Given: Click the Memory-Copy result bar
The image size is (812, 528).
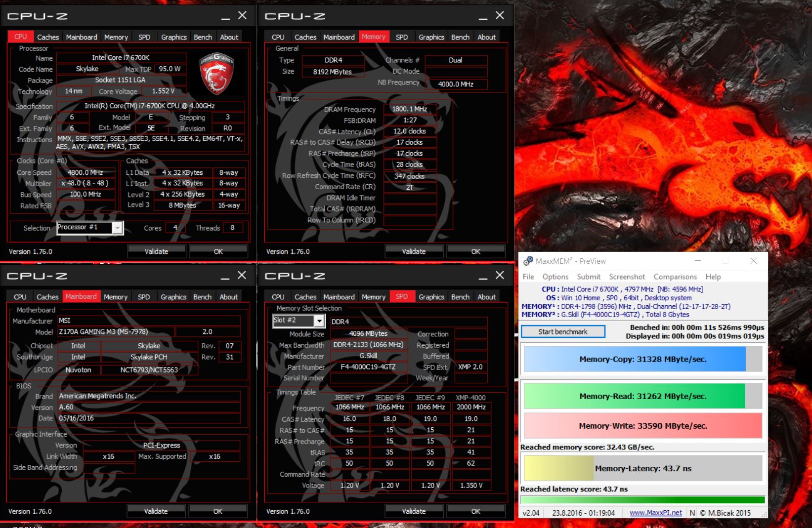Looking at the screenshot, I should (643, 359).
